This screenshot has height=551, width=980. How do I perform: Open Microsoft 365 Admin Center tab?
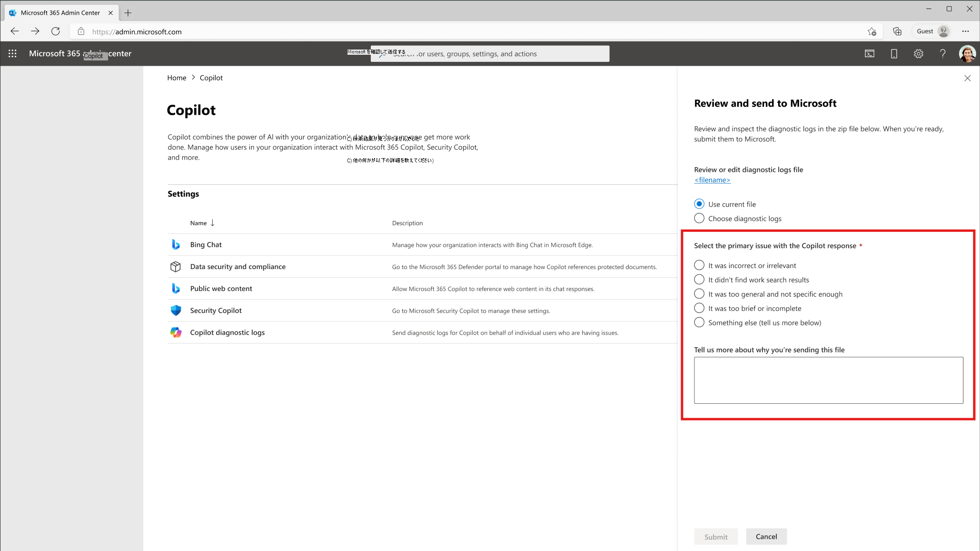tap(60, 13)
